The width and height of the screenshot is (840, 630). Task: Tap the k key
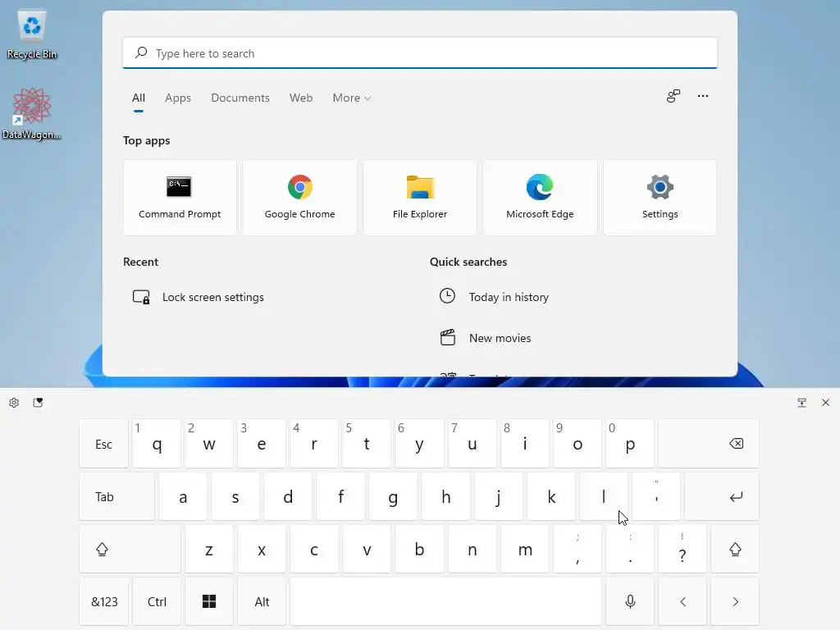551,496
